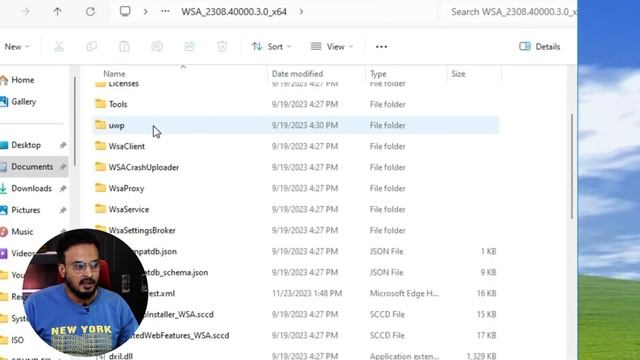Click the Share icon in toolbar

[x=189, y=47]
